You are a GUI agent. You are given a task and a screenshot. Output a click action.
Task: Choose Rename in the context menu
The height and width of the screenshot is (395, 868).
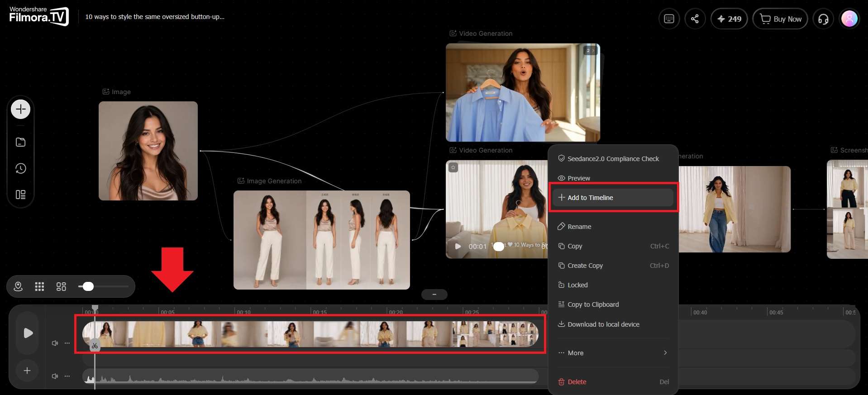pos(613,227)
